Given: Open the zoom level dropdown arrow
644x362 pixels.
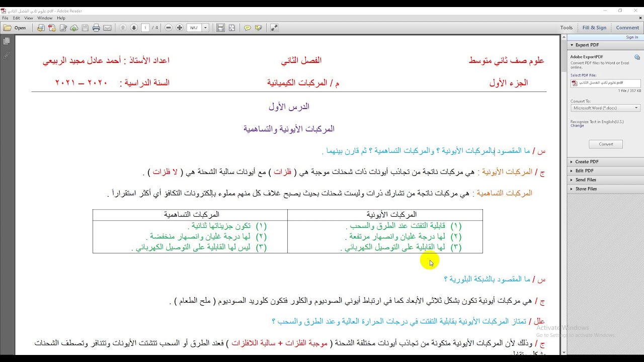Looking at the screenshot, I should click(x=205, y=28).
